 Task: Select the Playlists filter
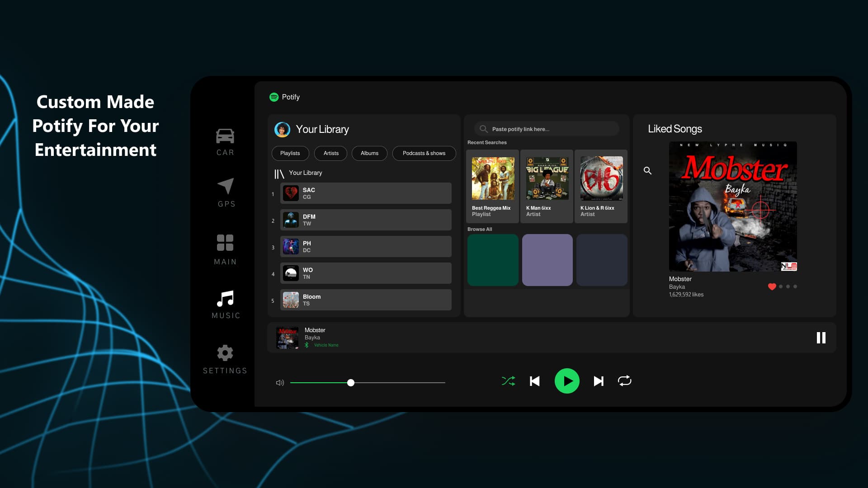(290, 153)
